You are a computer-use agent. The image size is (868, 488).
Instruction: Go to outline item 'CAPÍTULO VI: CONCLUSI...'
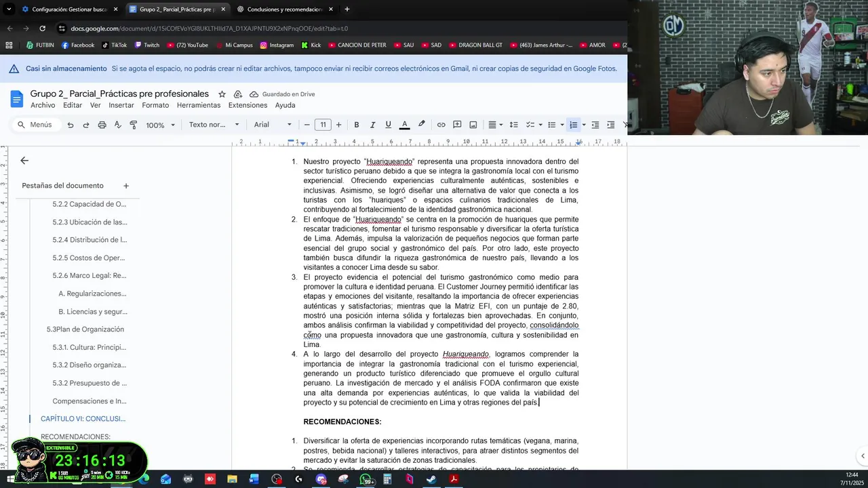83,419
